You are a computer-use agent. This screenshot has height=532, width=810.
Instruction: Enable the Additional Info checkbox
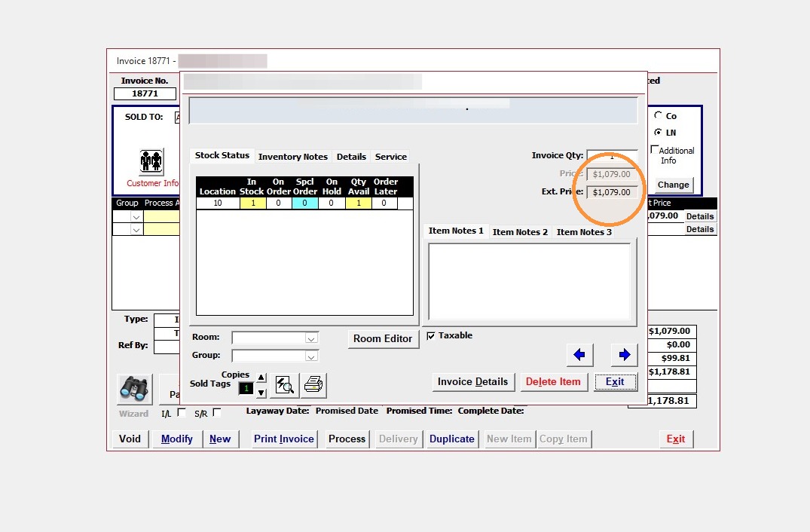coord(655,150)
